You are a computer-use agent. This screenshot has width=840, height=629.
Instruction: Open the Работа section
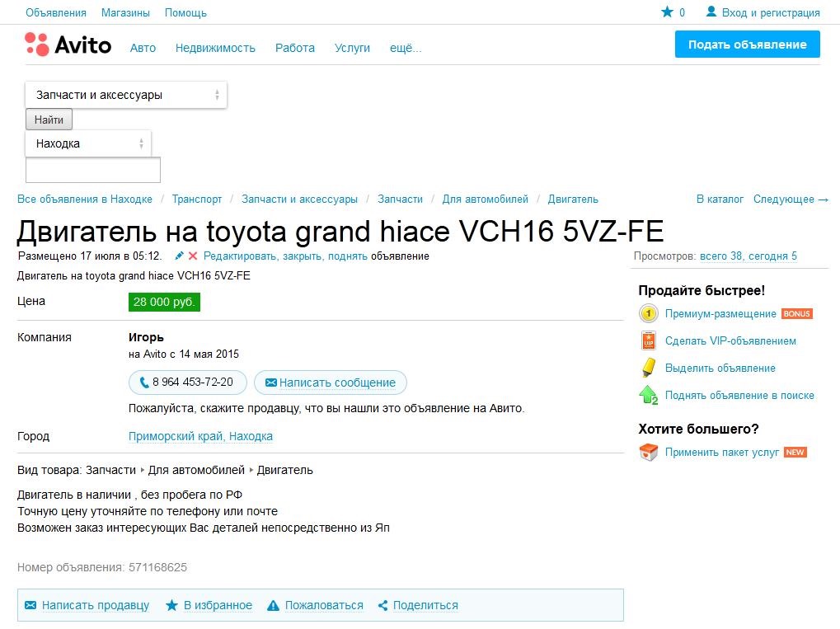click(294, 48)
